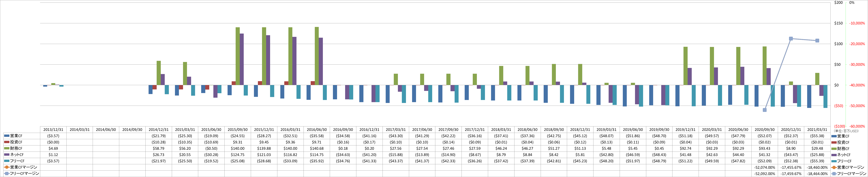Click the cell showing $93.43
This screenshot has height=177, width=868.
tap(764, 148)
